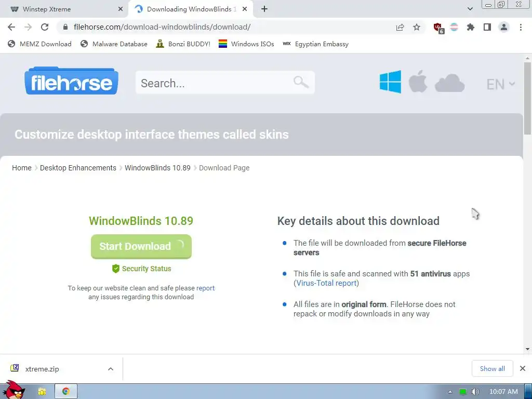Click the magnifier search icon
The height and width of the screenshot is (399, 532).
301,82
